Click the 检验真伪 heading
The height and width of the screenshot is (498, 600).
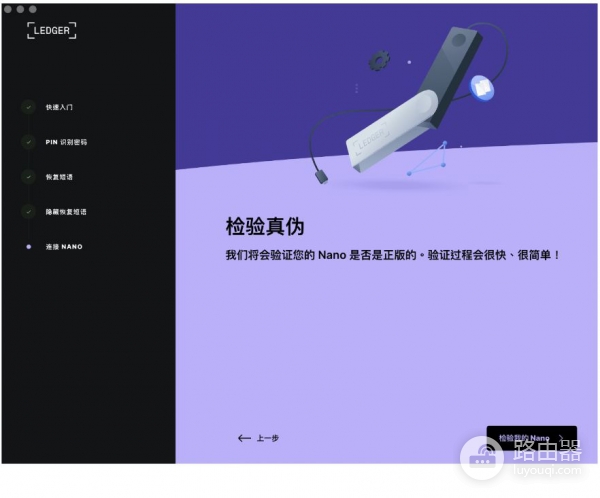[x=265, y=226]
